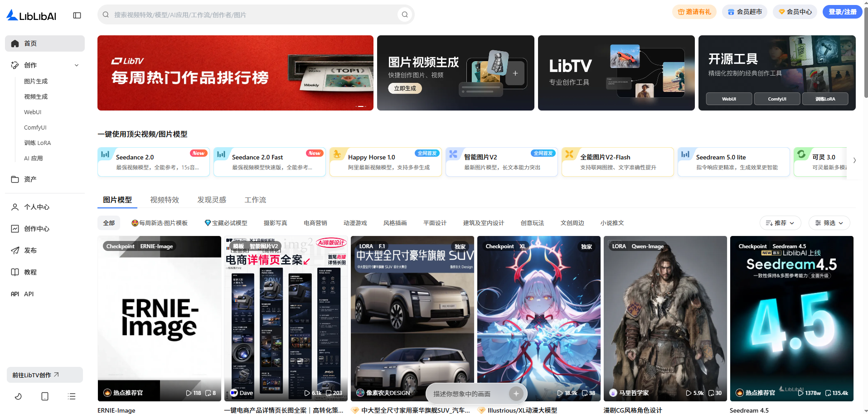The image size is (868, 414).
Task: Open 会员超市 button
Action: [x=745, y=12]
